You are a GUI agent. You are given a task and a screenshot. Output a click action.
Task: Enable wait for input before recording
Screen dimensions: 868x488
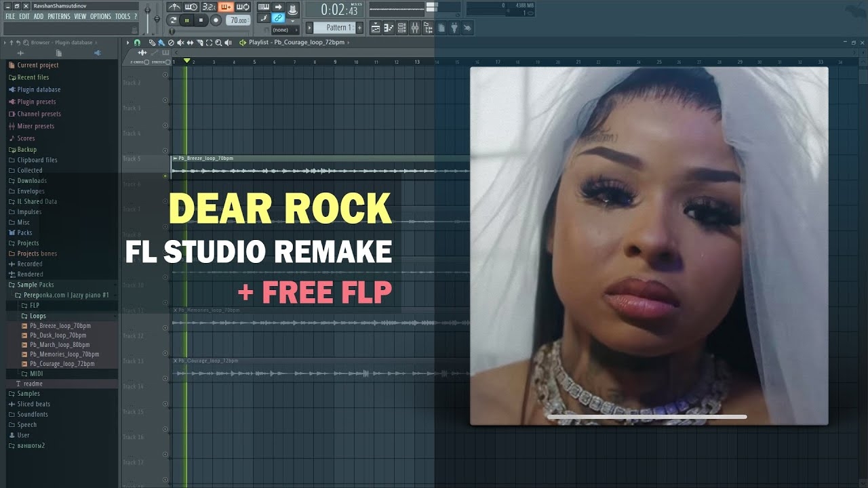pos(191,7)
